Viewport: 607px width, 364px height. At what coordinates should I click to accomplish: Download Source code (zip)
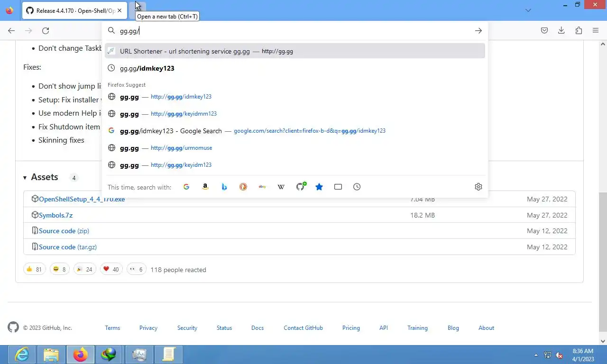coord(64,231)
